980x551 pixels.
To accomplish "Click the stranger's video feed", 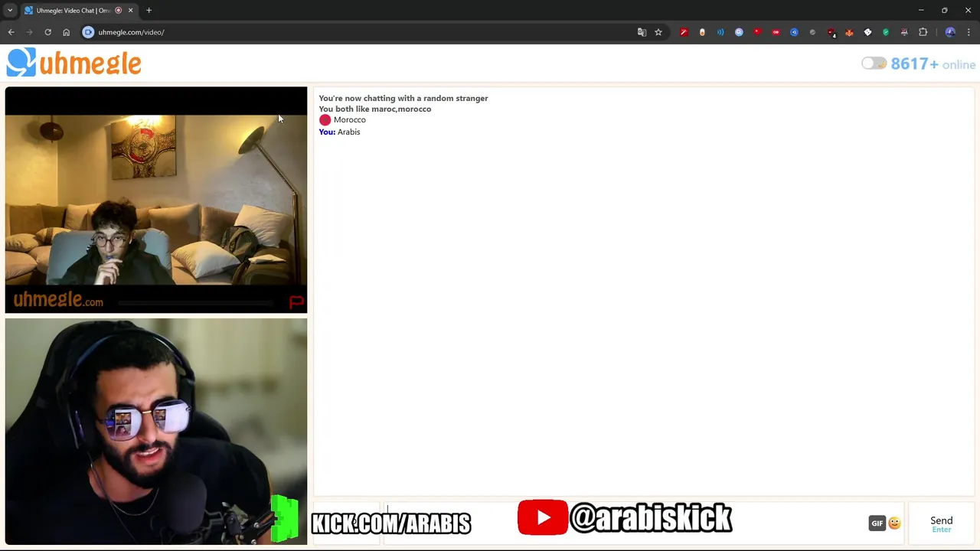I will pos(156,200).
